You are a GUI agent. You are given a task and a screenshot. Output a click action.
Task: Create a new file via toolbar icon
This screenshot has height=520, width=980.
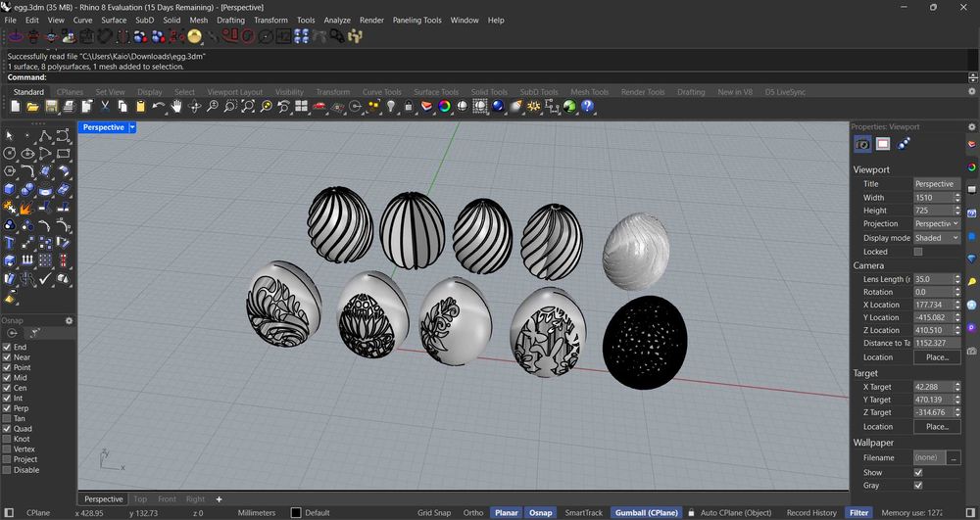[x=15, y=107]
